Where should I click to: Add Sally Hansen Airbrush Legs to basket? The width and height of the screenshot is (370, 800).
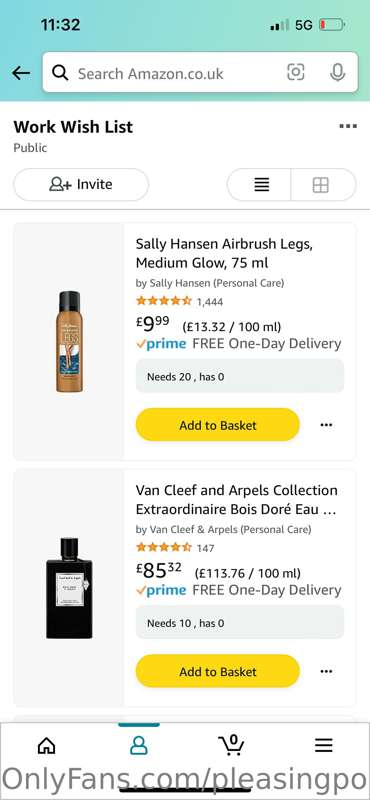point(217,424)
